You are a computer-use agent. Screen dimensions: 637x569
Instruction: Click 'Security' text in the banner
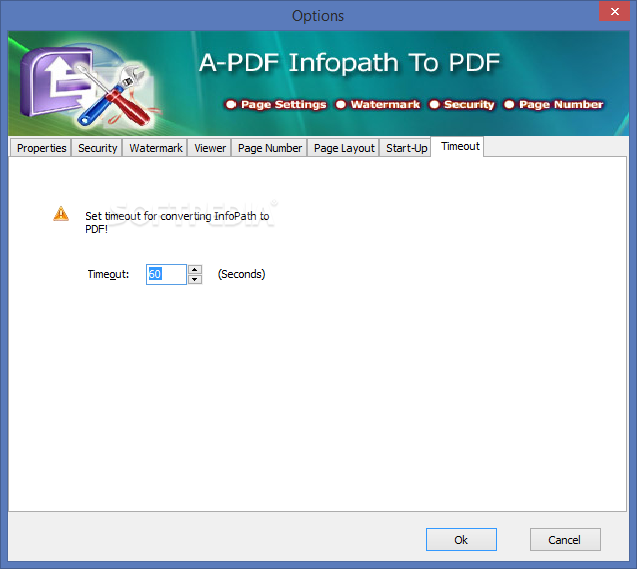[x=469, y=104]
